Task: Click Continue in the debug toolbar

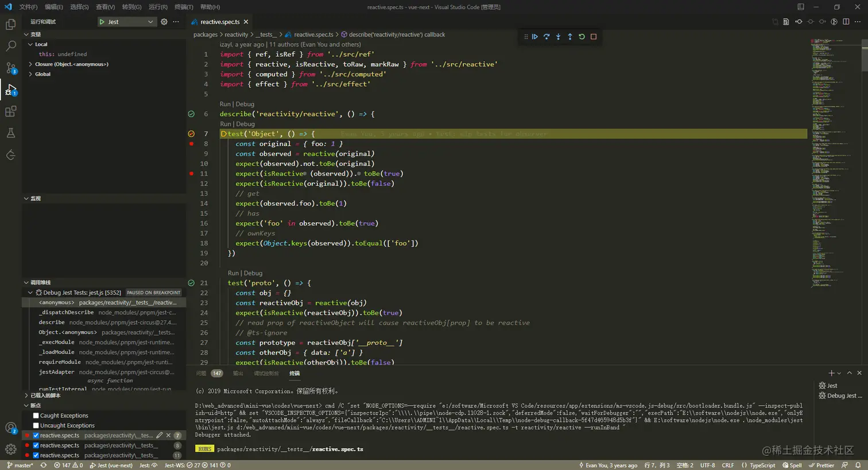Action: [535, 37]
